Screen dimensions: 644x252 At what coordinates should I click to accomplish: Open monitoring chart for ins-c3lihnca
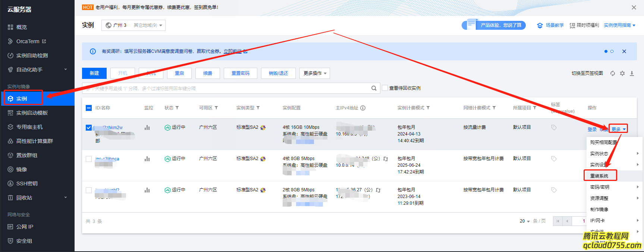[147, 159]
